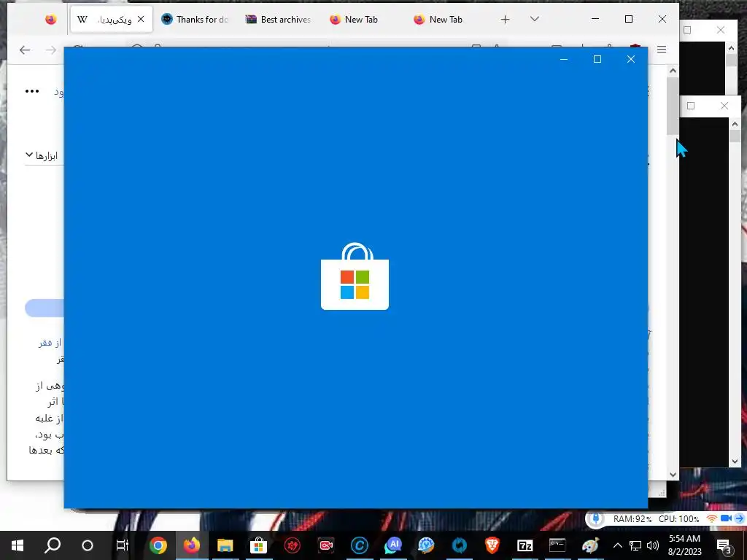Click camera icon in floating widget
747x560 pixels.
726,518
